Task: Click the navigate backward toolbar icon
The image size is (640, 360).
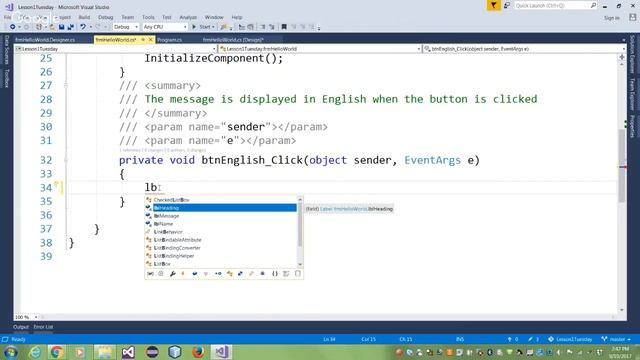Action: click(x=13, y=27)
